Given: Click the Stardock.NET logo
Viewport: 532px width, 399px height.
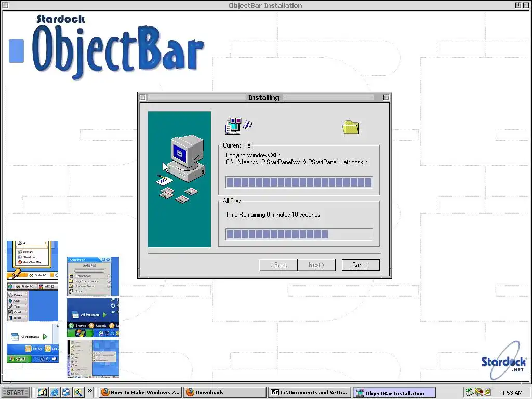Looking at the screenshot, I should (503, 361).
